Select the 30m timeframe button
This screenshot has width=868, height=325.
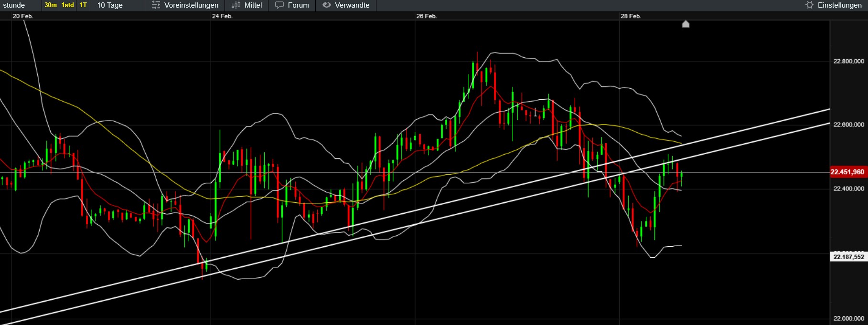click(51, 5)
